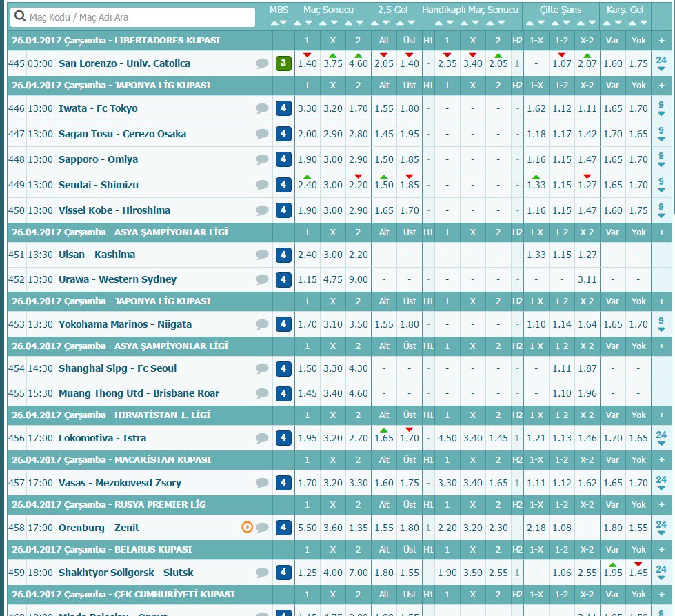Click match code 451 for Ulsan - Kashima
675x616 pixels.
[17, 255]
